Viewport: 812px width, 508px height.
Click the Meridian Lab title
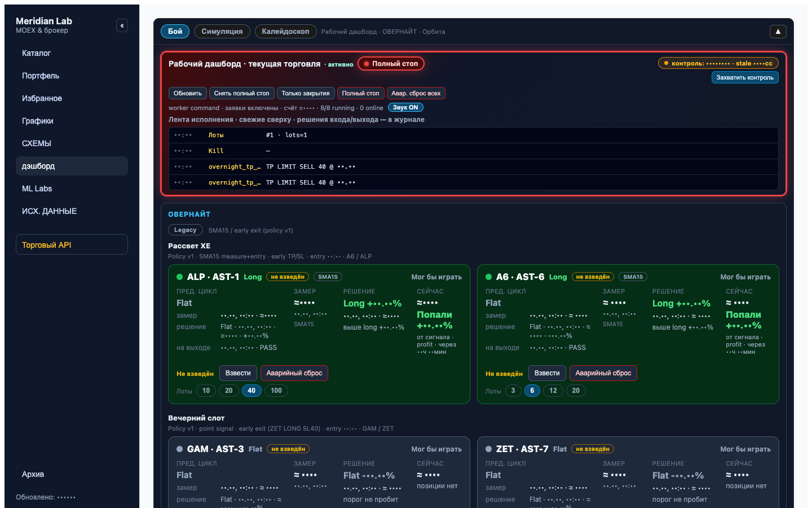coord(44,21)
